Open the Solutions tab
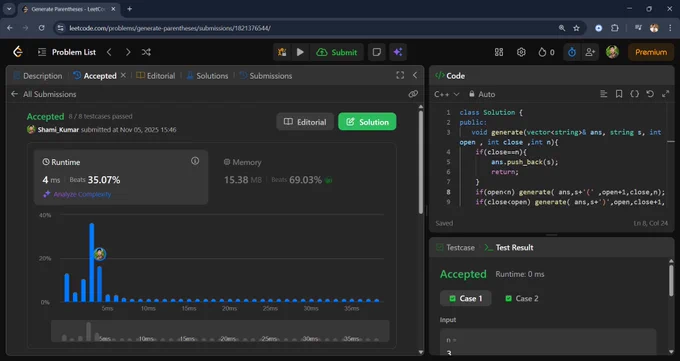Screen dimensions: 680x361 (207, 75)
